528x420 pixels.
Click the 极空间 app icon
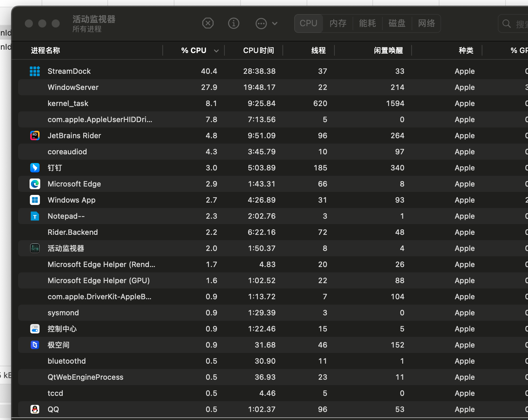click(35, 345)
